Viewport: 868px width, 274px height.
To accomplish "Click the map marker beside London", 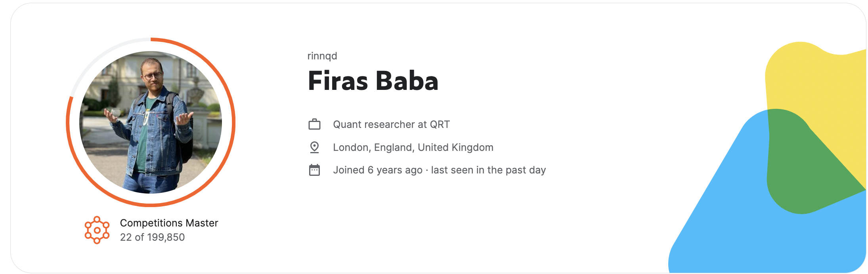I will click(x=314, y=147).
